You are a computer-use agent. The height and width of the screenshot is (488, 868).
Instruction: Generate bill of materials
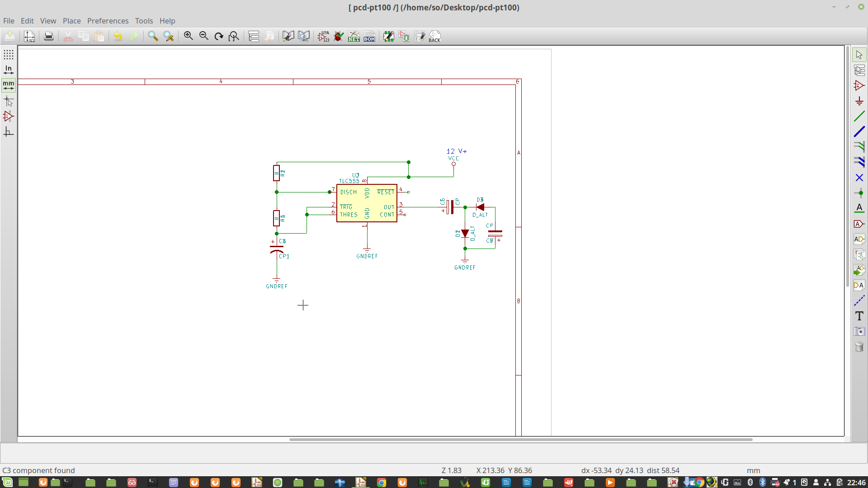(369, 37)
